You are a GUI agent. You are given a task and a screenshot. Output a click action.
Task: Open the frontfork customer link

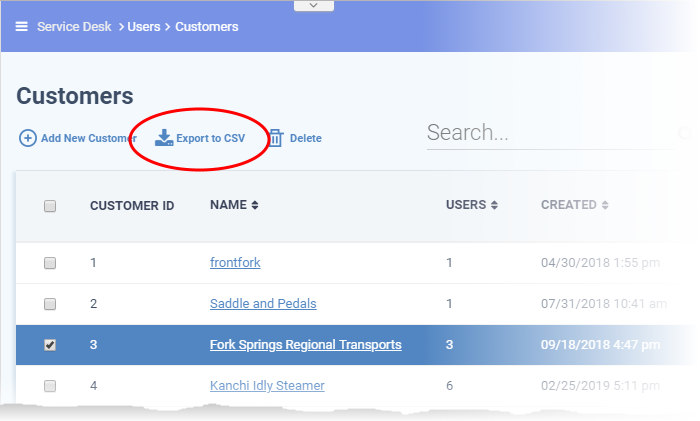[x=235, y=263]
